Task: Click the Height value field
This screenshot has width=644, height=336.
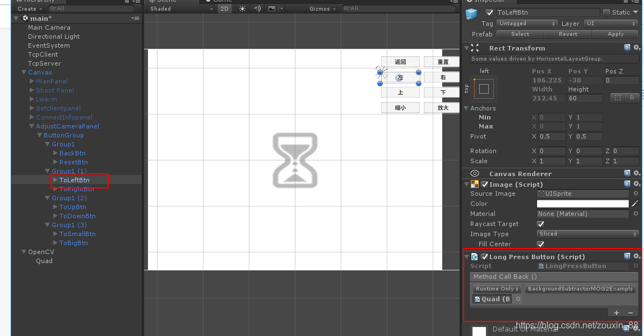Action: click(585, 98)
